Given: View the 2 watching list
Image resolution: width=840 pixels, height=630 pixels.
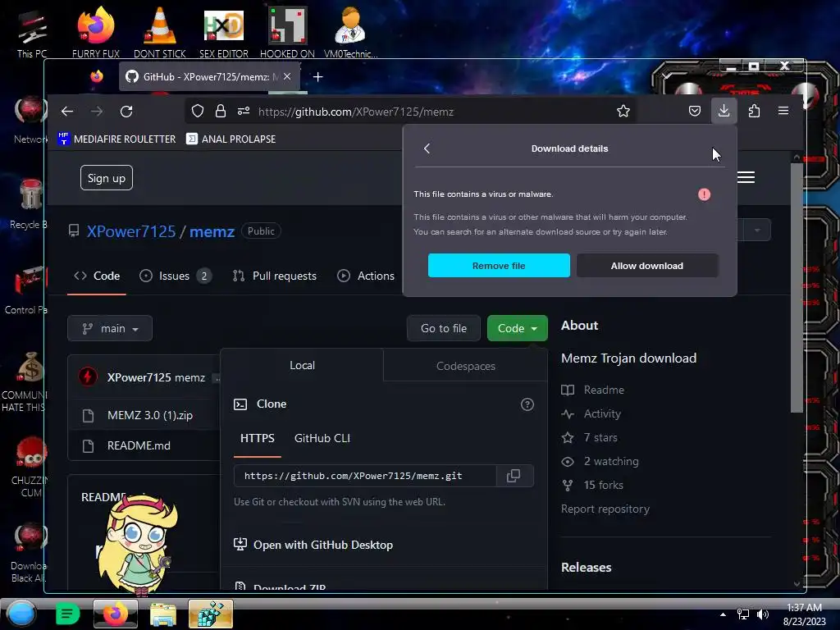Looking at the screenshot, I should click(600, 461).
